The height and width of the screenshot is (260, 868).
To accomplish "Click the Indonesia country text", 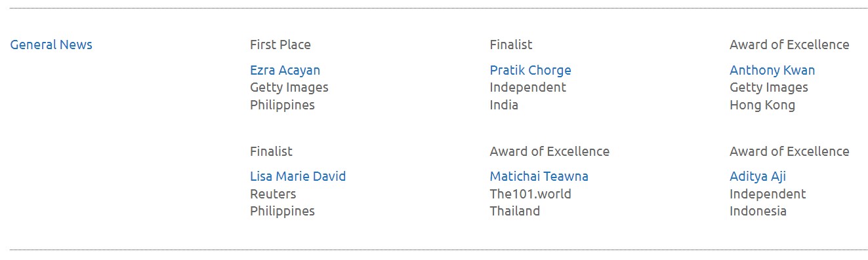I will tap(758, 211).
